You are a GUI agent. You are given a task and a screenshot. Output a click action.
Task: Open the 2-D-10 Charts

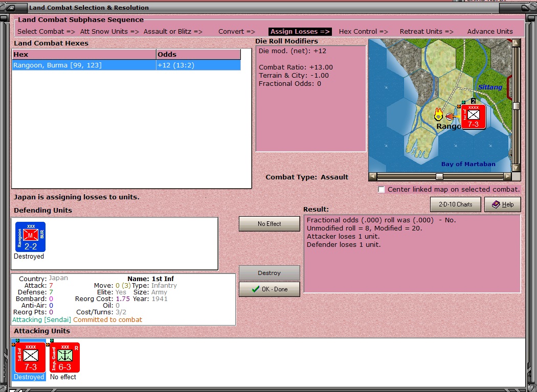tap(456, 204)
